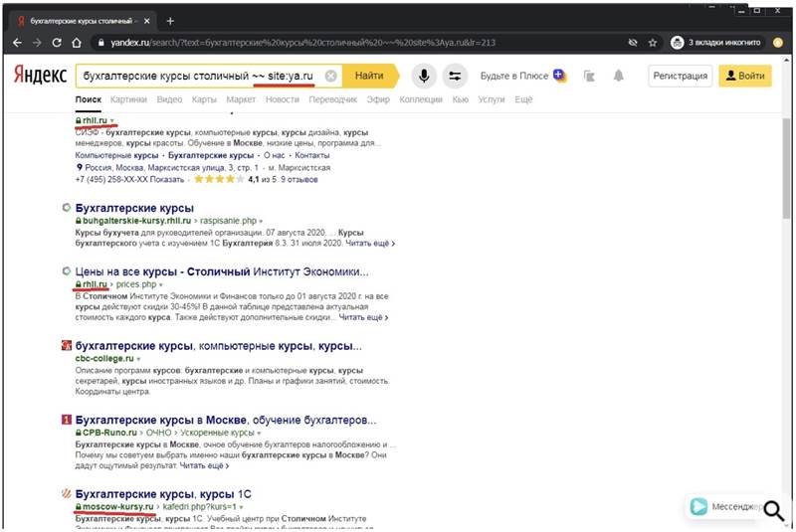Image resolution: width=796 pixels, height=532 pixels.
Task: Open the Бухгалтерские курсы result title
Action: [134, 208]
